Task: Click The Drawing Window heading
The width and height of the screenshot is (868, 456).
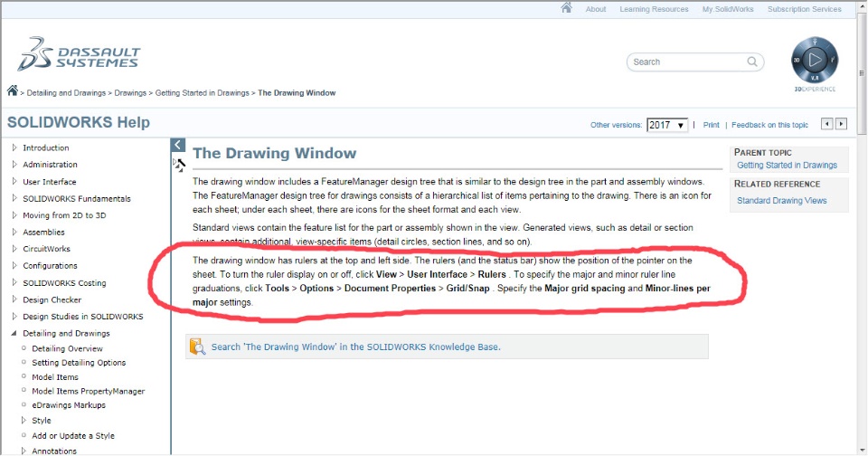Action: 275,154
